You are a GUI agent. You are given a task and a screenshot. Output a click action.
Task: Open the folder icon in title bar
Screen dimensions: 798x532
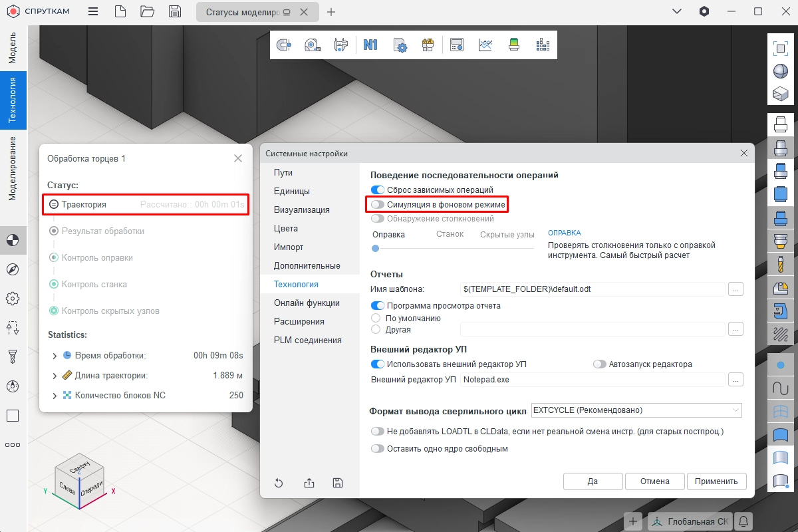pos(147,12)
